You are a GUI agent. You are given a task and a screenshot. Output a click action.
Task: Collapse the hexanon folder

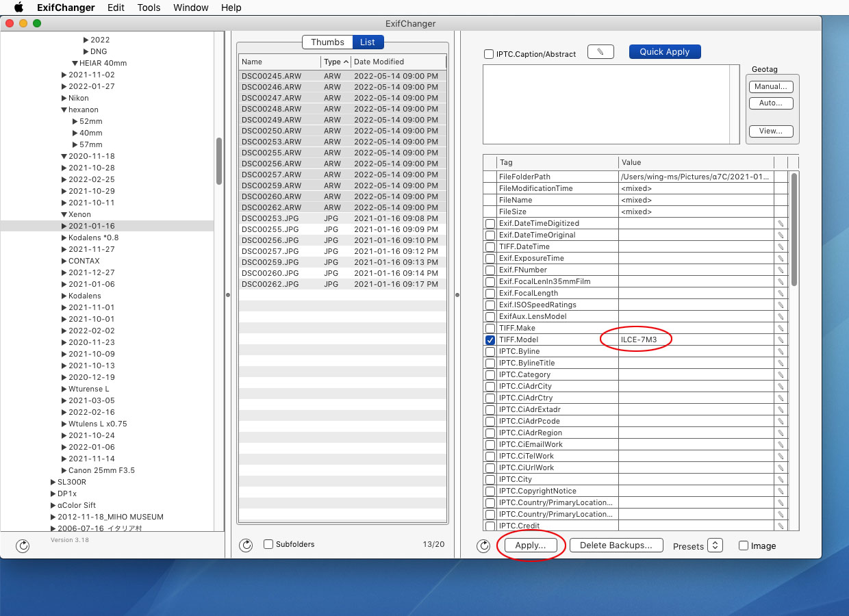click(x=64, y=110)
